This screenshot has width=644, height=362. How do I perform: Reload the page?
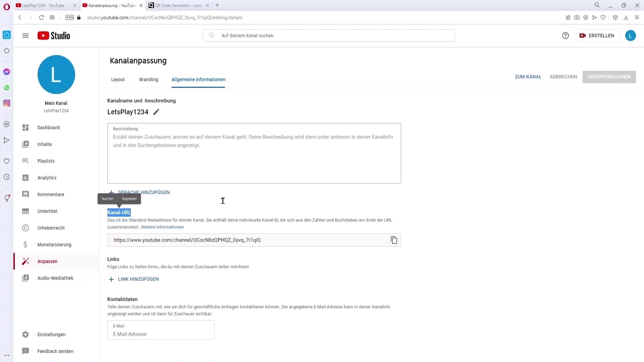[x=41, y=17]
